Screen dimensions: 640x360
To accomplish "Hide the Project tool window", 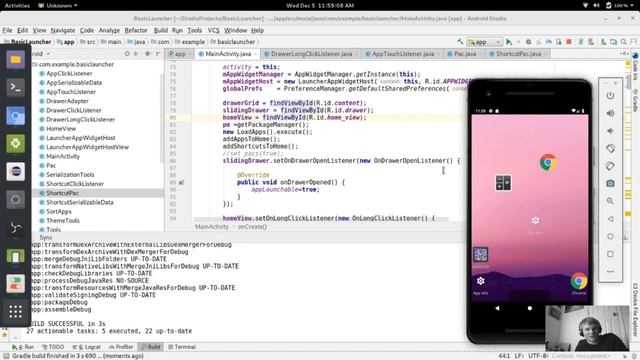I will click(x=158, y=53).
